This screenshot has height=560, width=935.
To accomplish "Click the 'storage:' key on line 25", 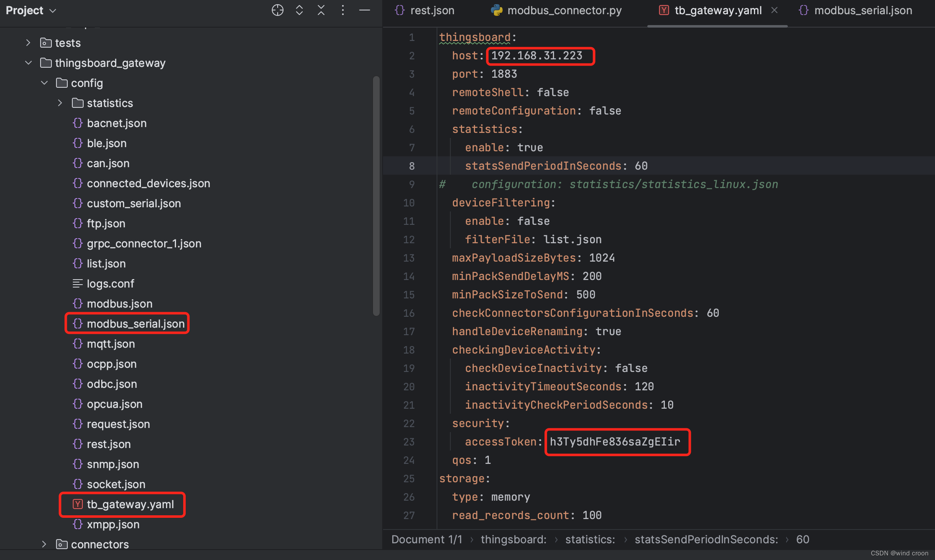I will coord(464,479).
